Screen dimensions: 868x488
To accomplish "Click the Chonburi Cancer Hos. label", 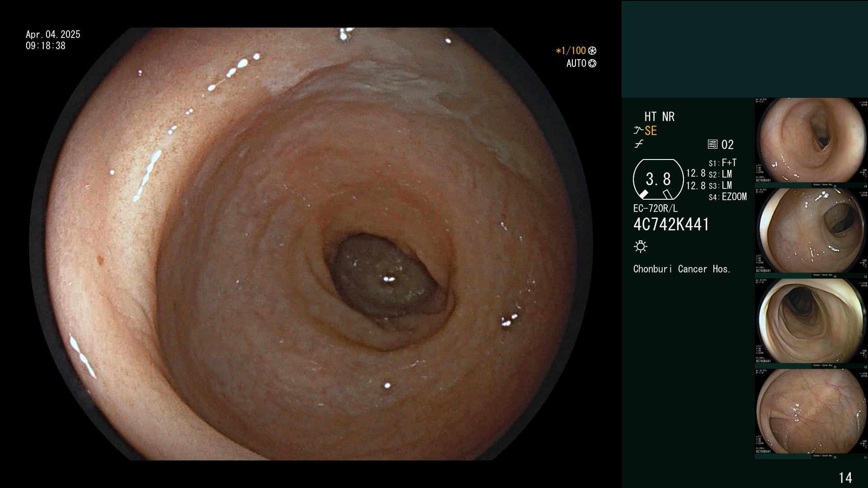I will [682, 269].
